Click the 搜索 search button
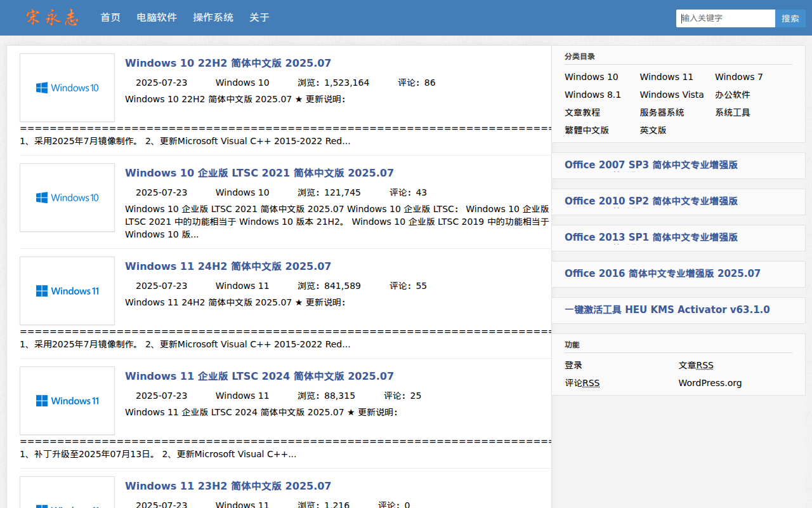This screenshot has height=508, width=812. click(790, 18)
